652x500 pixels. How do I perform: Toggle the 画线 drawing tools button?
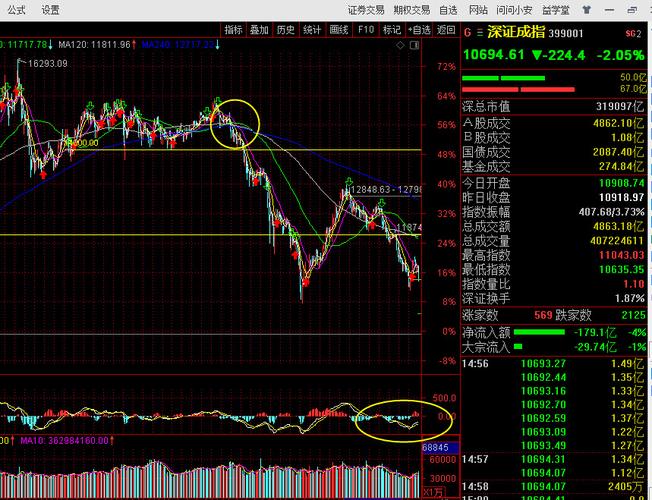click(339, 30)
